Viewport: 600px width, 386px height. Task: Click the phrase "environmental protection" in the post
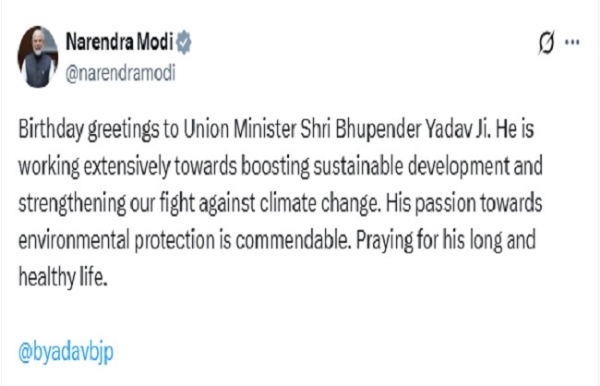point(117,241)
